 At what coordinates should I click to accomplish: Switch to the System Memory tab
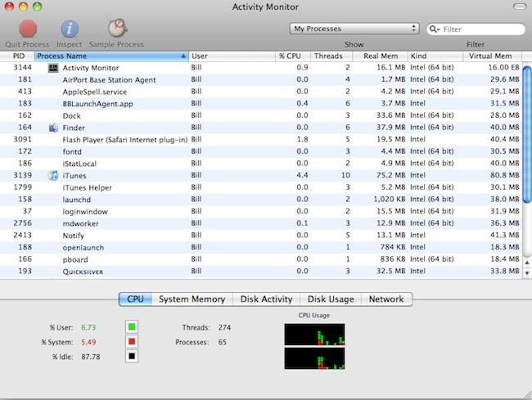[192, 299]
